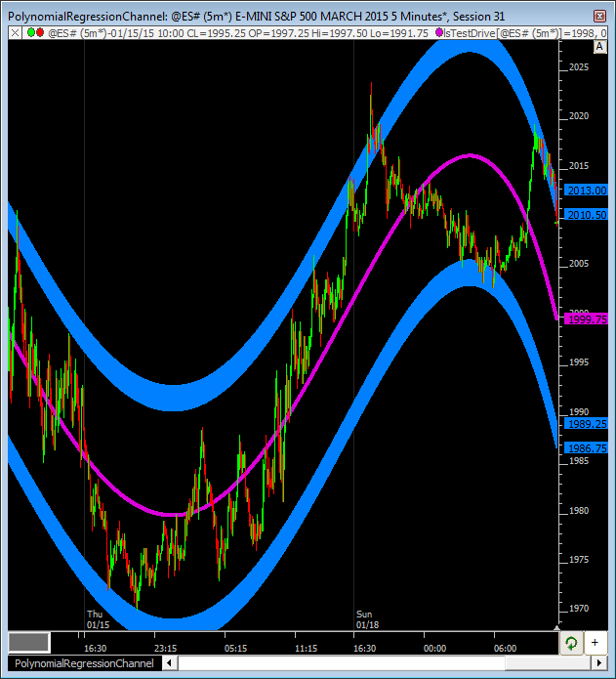Viewport: 616px width, 679px height.
Task: Click the gray time-axis slider thumb
Action: pos(28,642)
